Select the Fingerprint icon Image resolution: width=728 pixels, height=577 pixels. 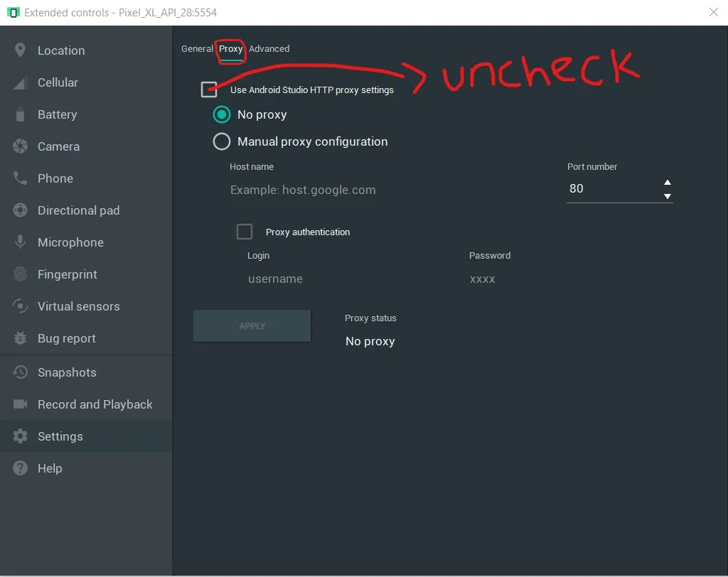20,274
